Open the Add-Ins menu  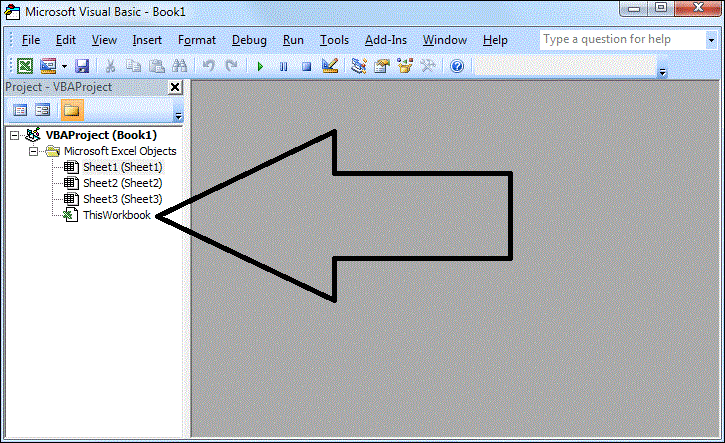coord(386,40)
